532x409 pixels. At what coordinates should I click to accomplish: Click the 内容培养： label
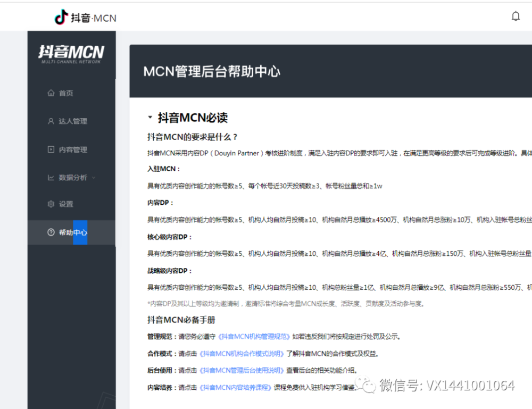pyautogui.click(x=162, y=387)
